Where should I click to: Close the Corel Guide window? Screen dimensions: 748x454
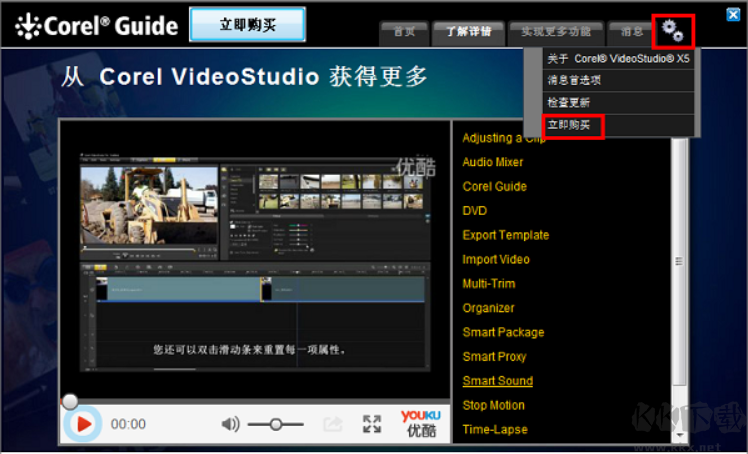pos(733,14)
